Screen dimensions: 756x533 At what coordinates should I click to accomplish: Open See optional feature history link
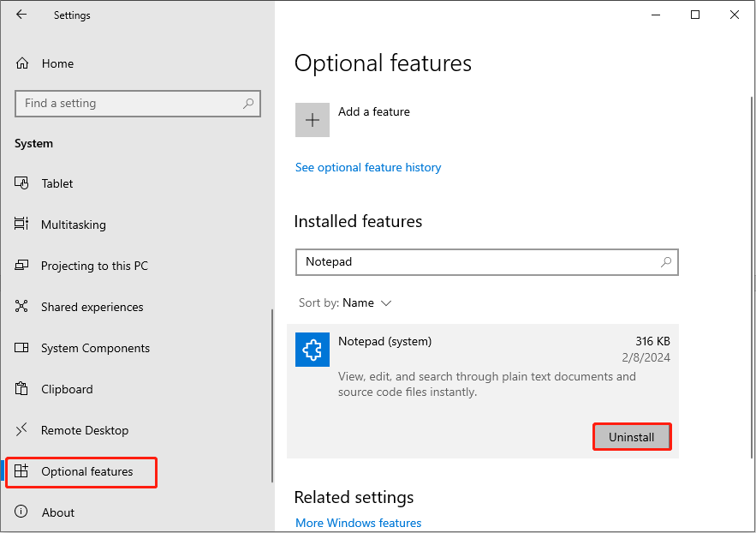[368, 167]
